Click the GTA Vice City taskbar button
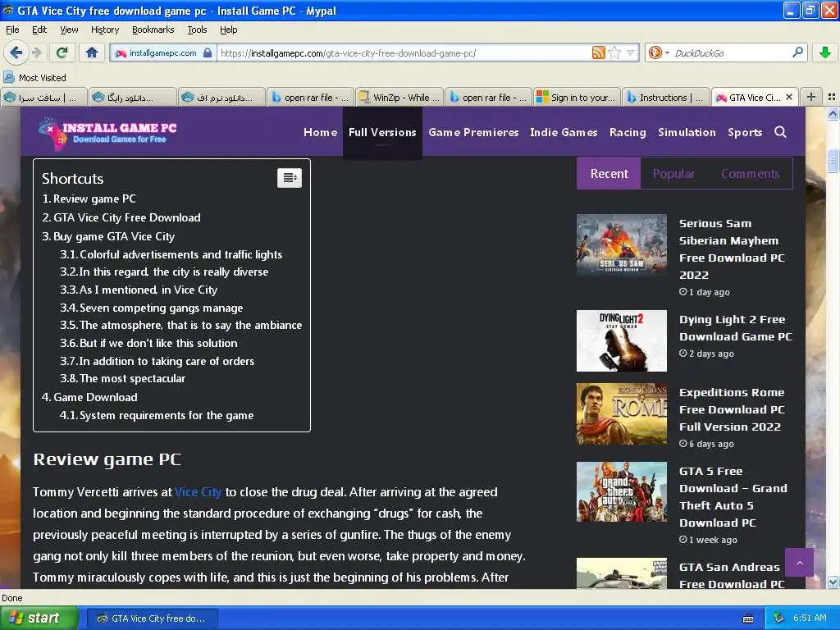840x630 pixels. tap(152, 619)
